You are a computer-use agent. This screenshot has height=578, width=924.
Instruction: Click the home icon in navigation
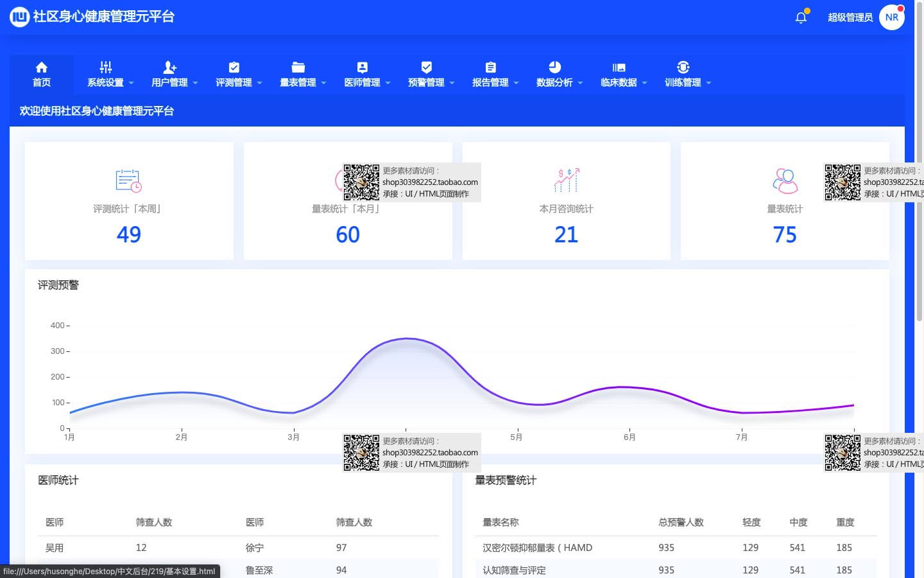coord(42,67)
